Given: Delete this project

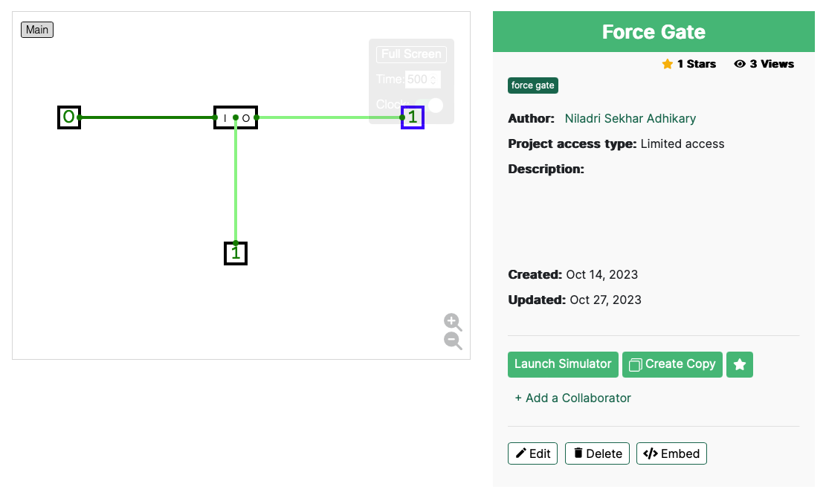Looking at the screenshot, I should (597, 453).
